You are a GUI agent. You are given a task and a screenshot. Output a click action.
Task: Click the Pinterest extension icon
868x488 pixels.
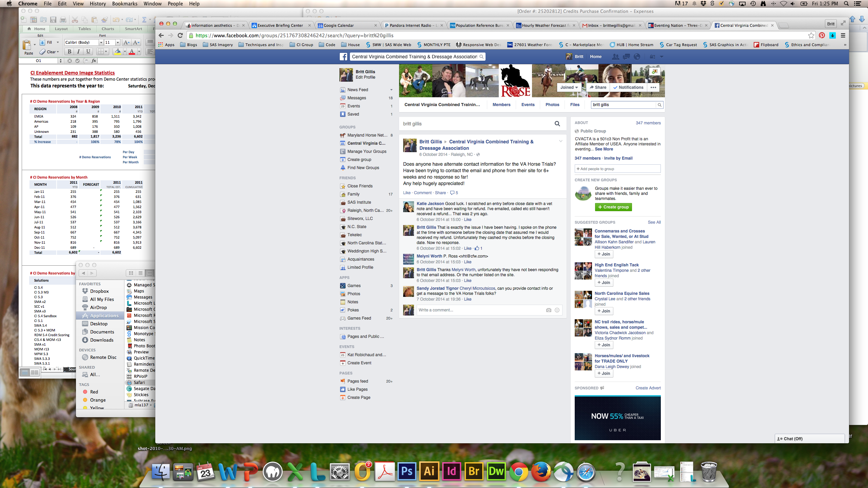click(x=822, y=35)
